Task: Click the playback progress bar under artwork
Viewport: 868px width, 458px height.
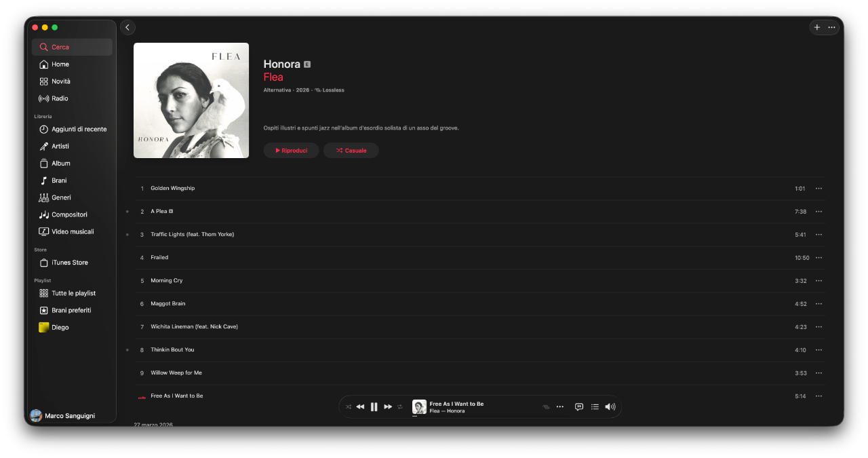Action: pos(415,415)
